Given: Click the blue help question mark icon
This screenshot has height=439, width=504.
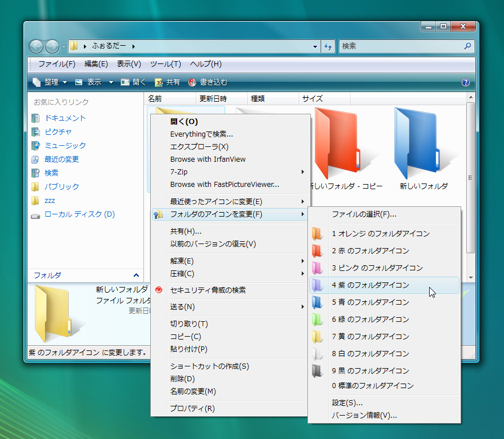Looking at the screenshot, I should 466,82.
